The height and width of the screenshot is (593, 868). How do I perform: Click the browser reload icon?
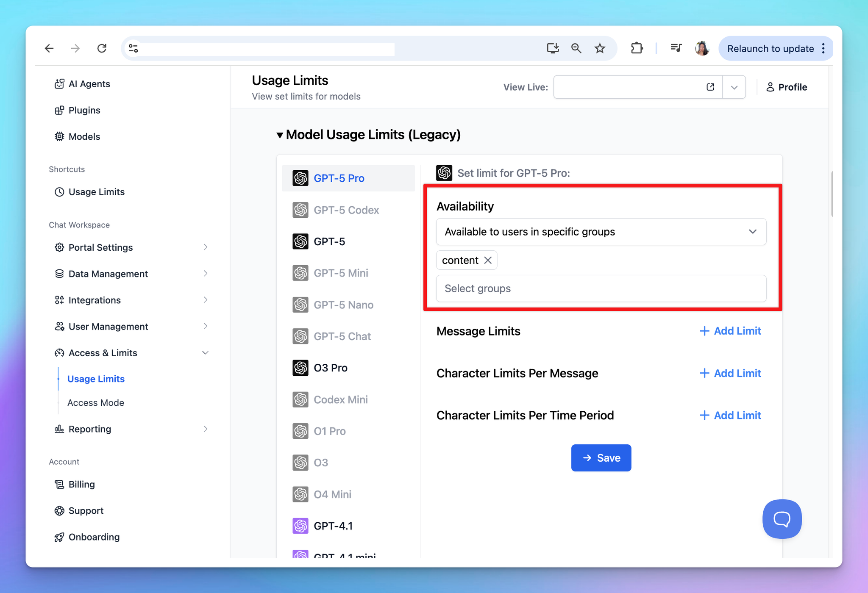click(x=102, y=48)
